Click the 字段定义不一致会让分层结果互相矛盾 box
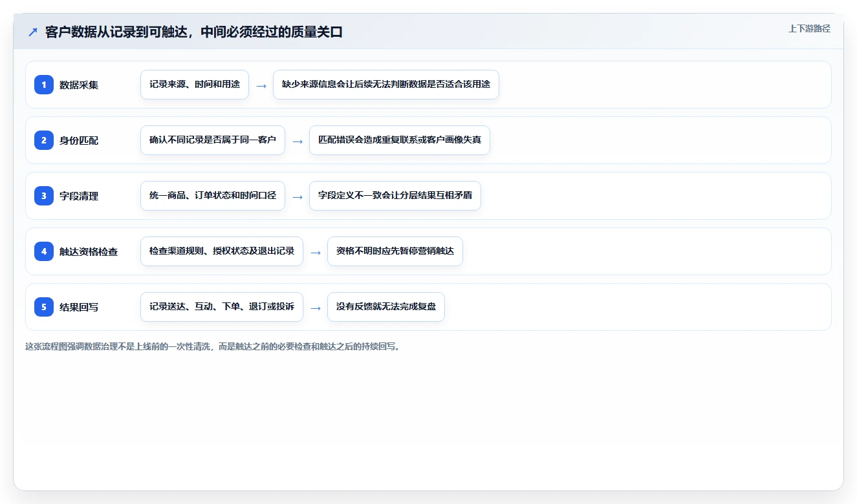 click(x=395, y=196)
